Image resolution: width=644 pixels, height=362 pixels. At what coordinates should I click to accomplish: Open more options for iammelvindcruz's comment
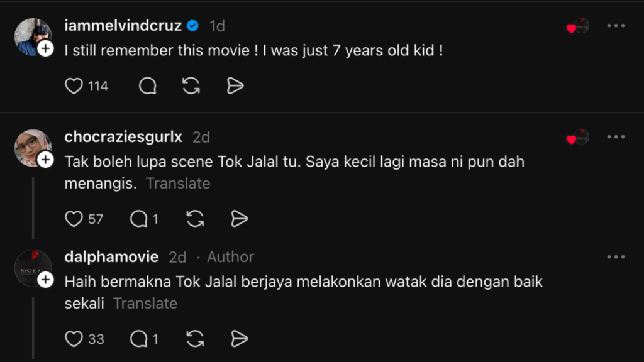click(x=616, y=26)
